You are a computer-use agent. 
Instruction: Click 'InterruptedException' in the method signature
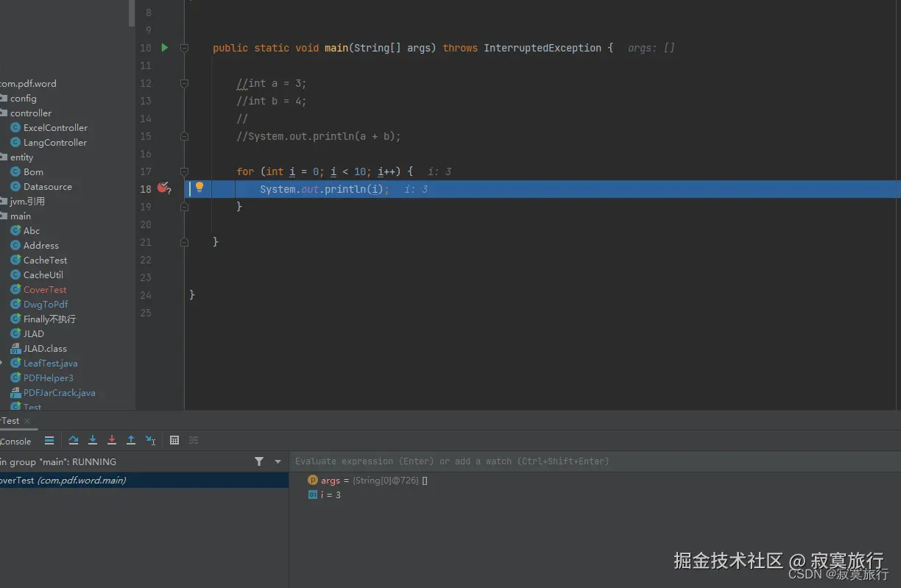543,48
